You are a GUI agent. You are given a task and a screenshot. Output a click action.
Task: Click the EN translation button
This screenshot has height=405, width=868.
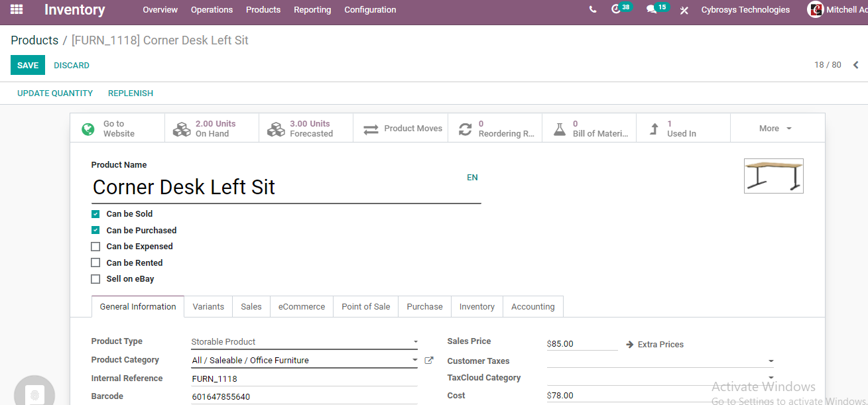[x=472, y=178]
